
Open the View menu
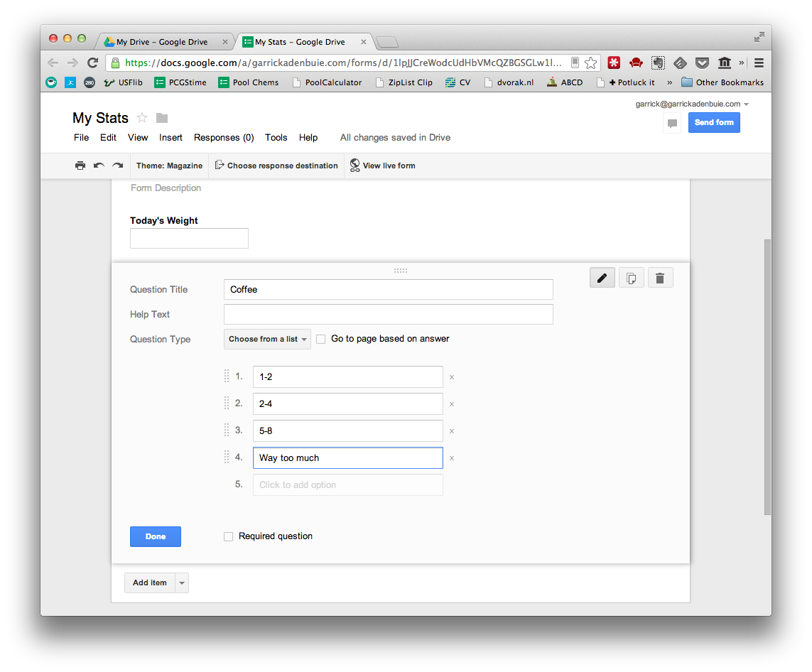pos(138,138)
